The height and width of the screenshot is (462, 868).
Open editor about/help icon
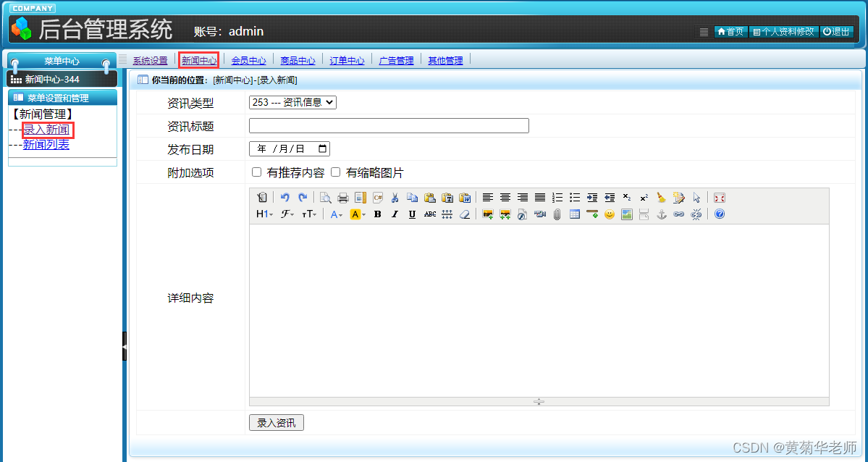[x=719, y=214]
